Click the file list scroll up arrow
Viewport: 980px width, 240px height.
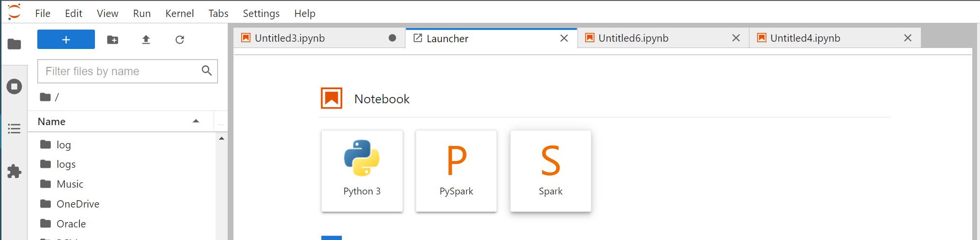pos(221,139)
